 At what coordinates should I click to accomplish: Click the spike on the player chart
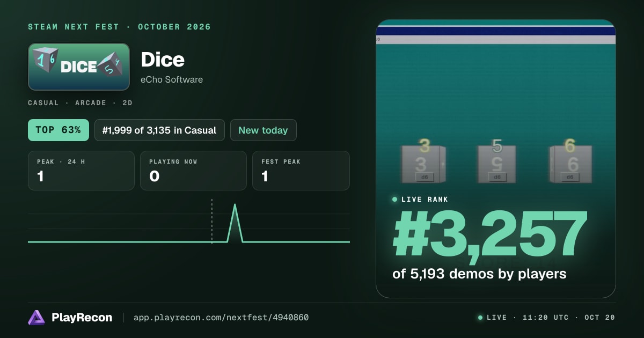click(235, 223)
